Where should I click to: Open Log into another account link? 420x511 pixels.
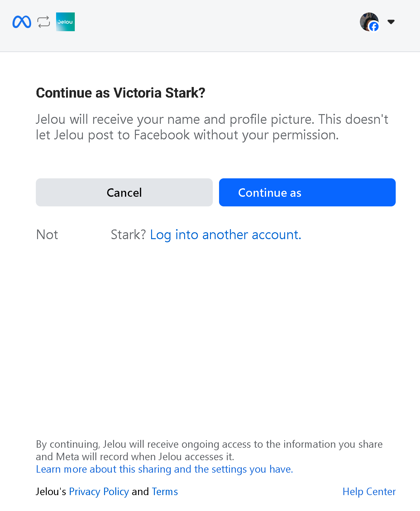[x=226, y=234]
